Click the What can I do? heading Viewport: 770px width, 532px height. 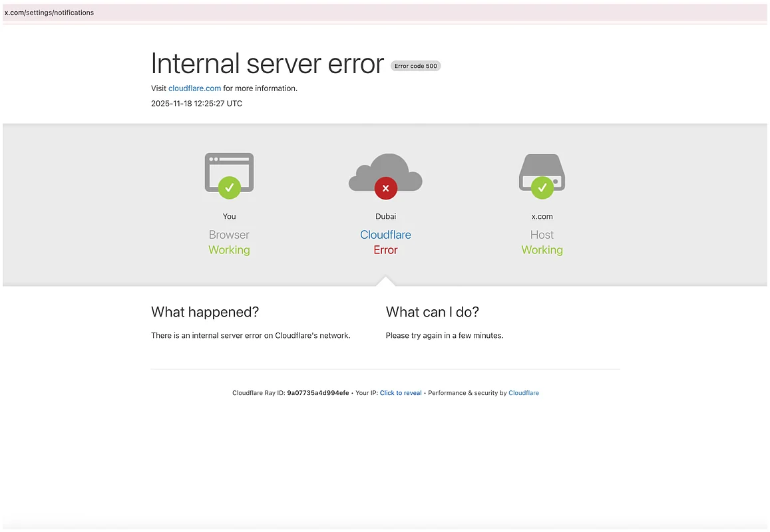click(x=432, y=312)
